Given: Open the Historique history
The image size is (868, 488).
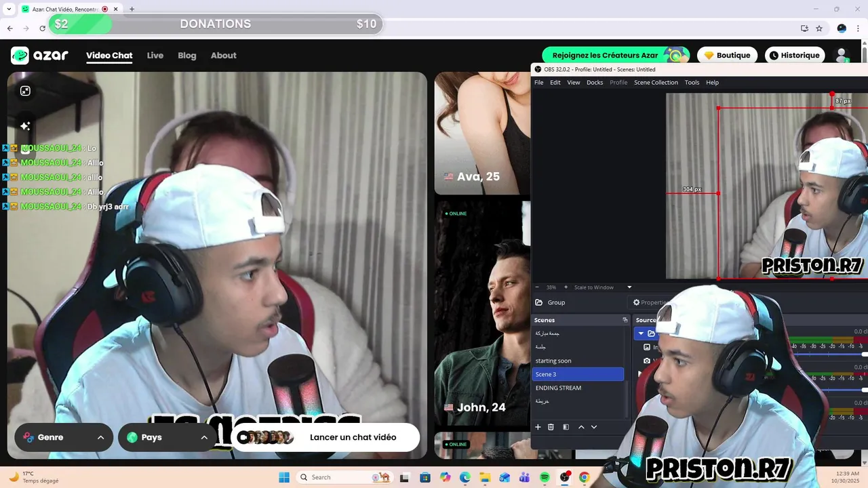Looking at the screenshot, I should pyautogui.click(x=793, y=56).
